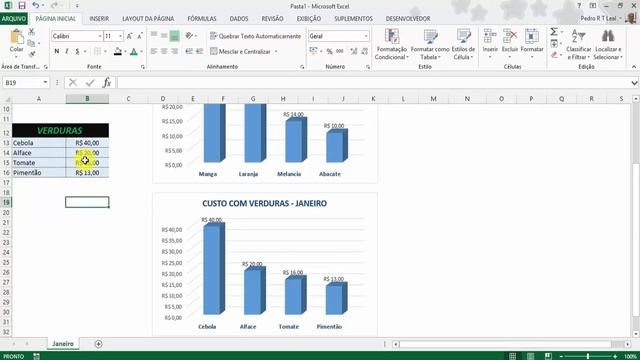Undo the last action
This screenshot has height=360, width=640.
[36, 6]
